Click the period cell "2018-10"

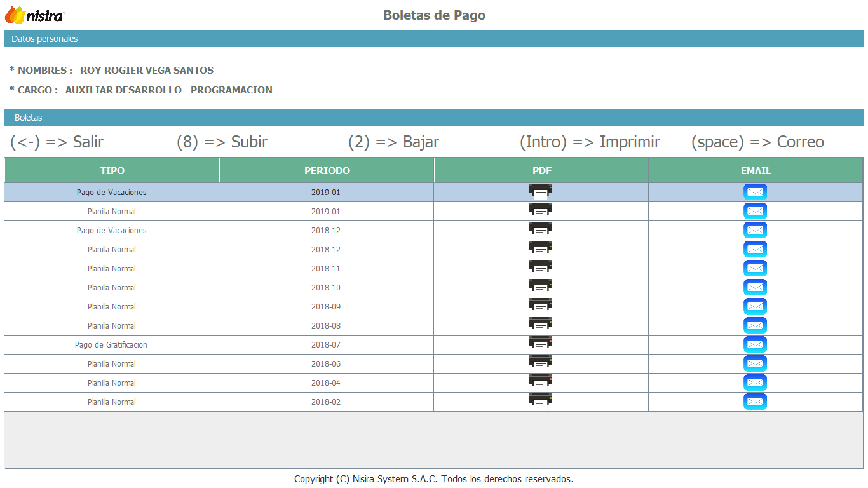(x=326, y=287)
